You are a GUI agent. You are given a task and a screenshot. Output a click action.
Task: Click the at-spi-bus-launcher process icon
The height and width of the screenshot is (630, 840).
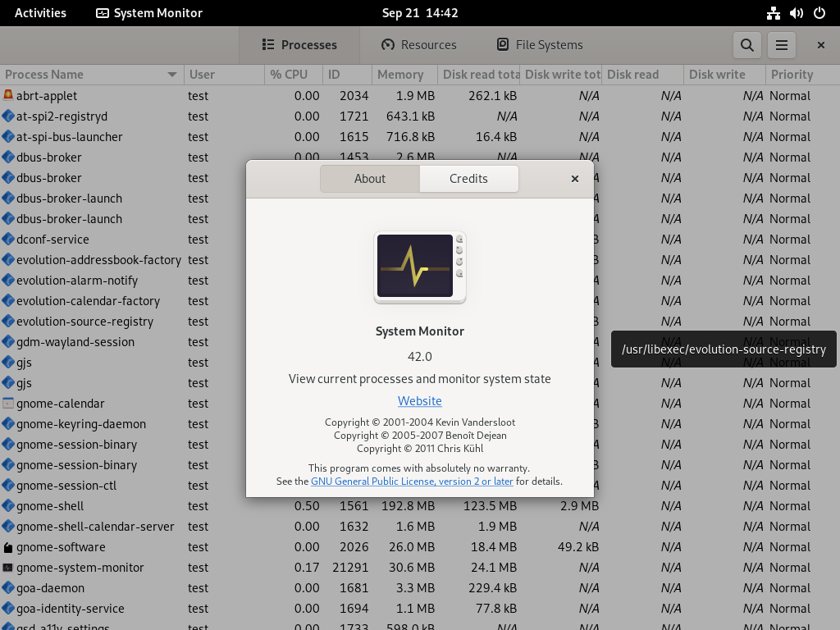pyautogui.click(x=8, y=137)
